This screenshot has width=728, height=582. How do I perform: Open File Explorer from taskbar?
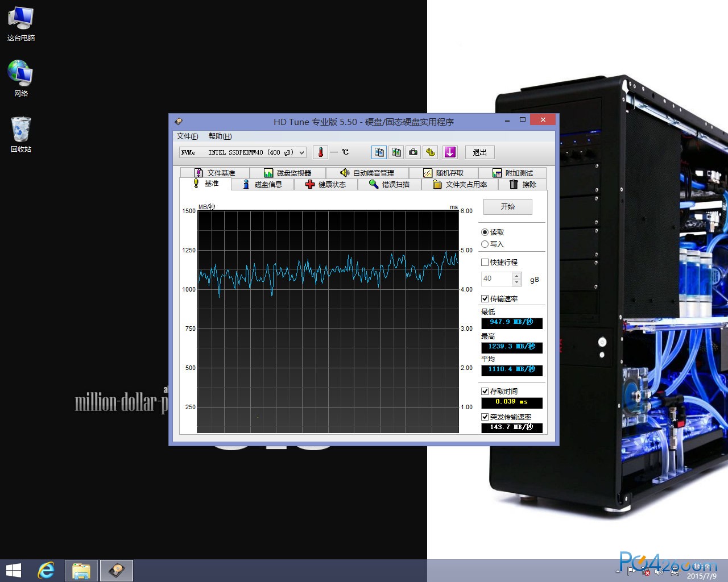(81, 571)
